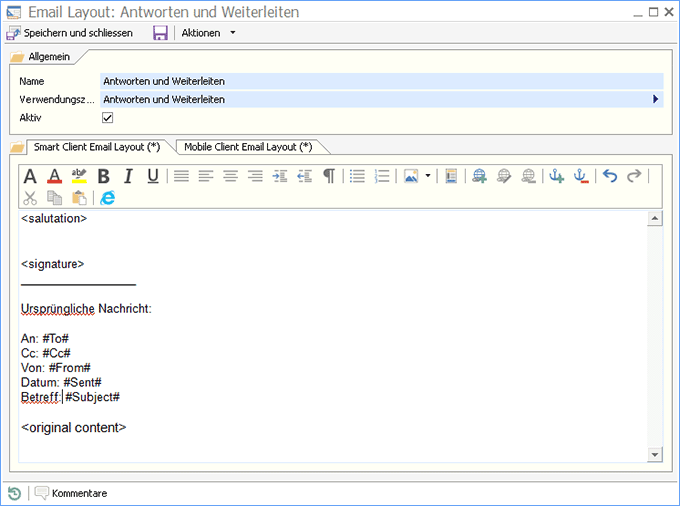Click the floppy disk save icon
Image resolution: width=680 pixels, height=506 pixels.
(x=160, y=33)
